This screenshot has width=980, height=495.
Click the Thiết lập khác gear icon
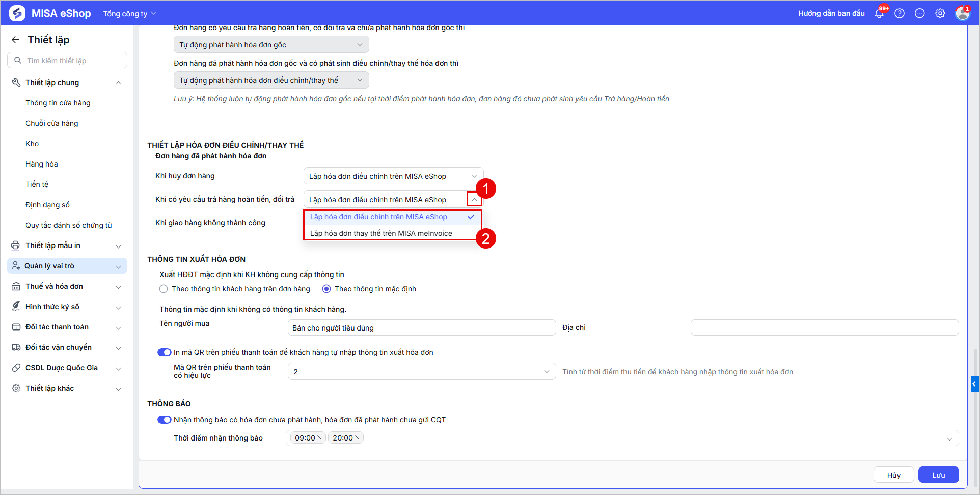[x=16, y=388]
